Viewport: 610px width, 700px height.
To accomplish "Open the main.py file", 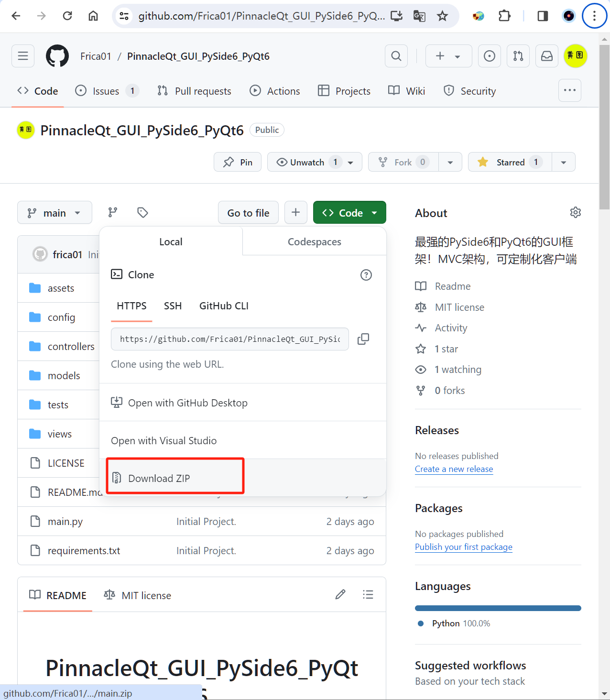I will [65, 521].
